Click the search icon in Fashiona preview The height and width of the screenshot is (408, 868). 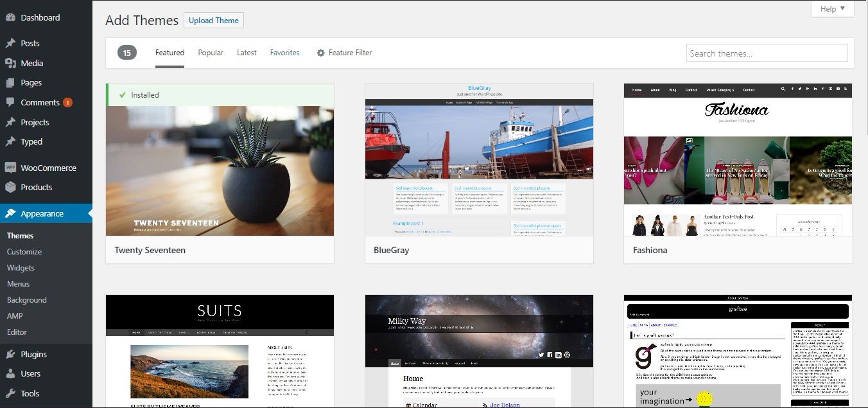pyautogui.click(x=783, y=89)
